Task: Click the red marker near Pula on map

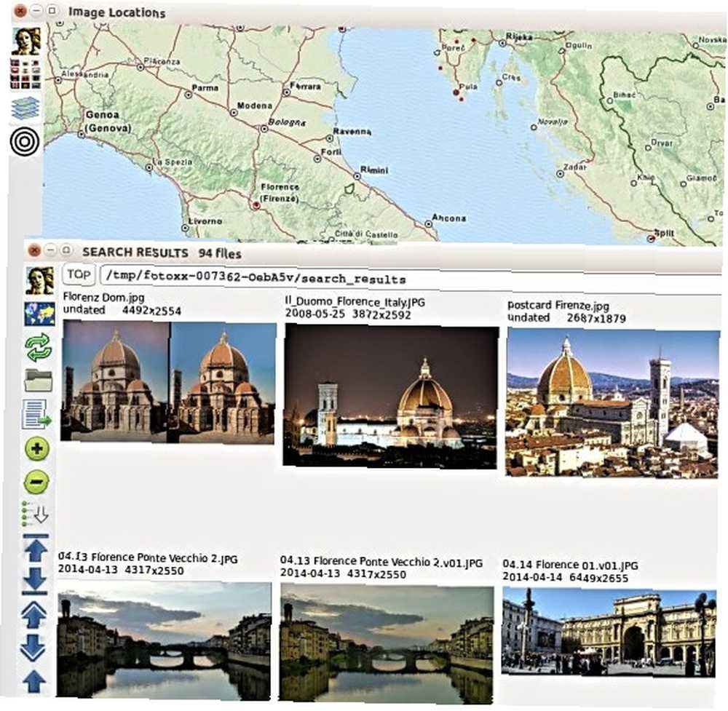Action: pos(456,93)
